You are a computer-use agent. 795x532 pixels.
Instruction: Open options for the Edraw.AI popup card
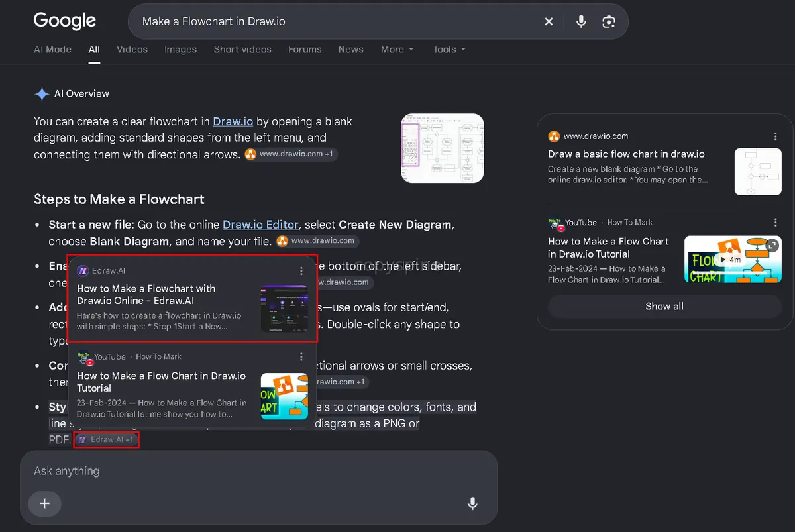(x=301, y=271)
